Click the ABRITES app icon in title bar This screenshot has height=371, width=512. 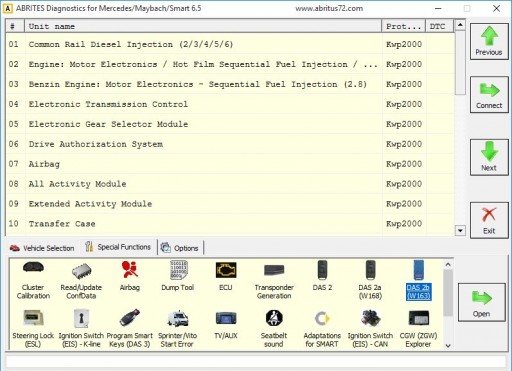[x=7, y=8]
